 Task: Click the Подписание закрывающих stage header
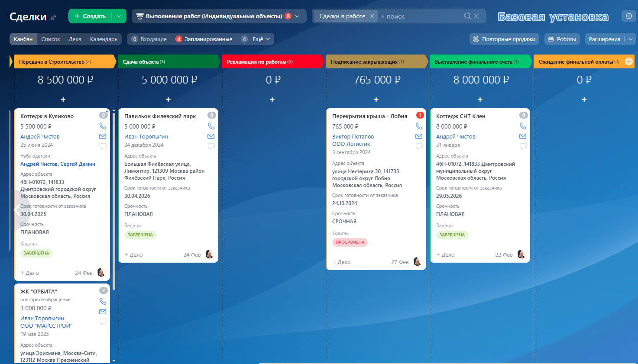coord(376,61)
